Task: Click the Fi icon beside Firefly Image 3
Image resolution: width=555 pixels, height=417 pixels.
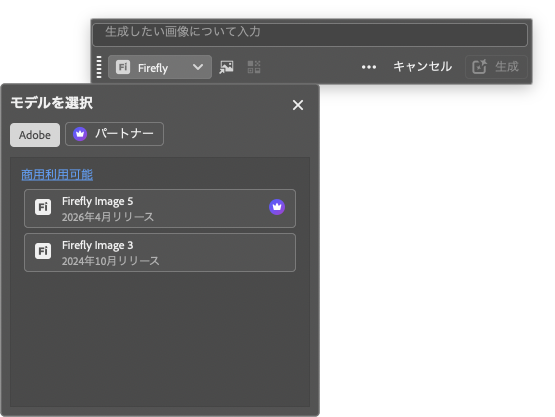Action: 43,251
